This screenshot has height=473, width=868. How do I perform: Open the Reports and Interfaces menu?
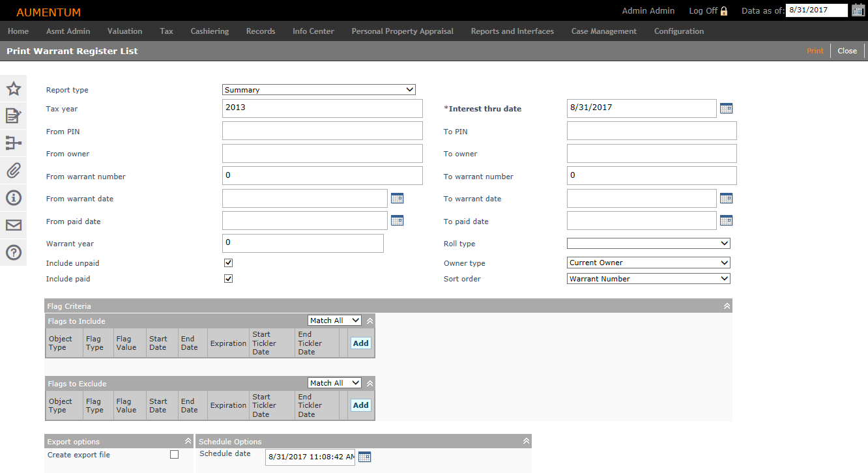pyautogui.click(x=512, y=31)
